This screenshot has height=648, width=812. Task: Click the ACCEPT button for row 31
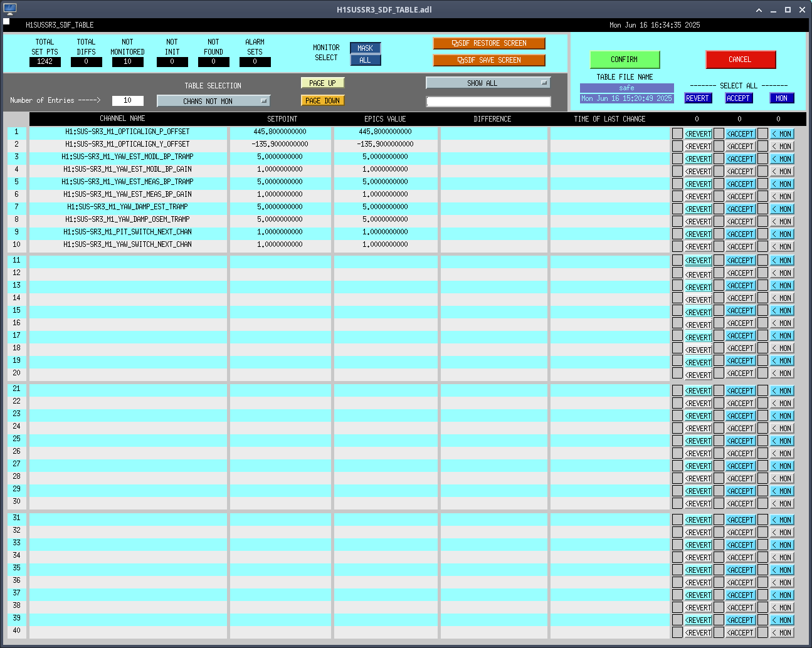pyautogui.click(x=741, y=520)
